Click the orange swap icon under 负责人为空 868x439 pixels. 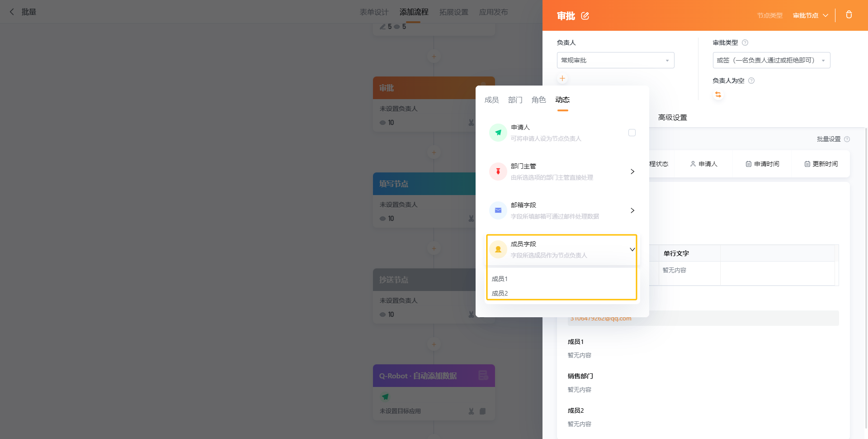pyautogui.click(x=718, y=95)
